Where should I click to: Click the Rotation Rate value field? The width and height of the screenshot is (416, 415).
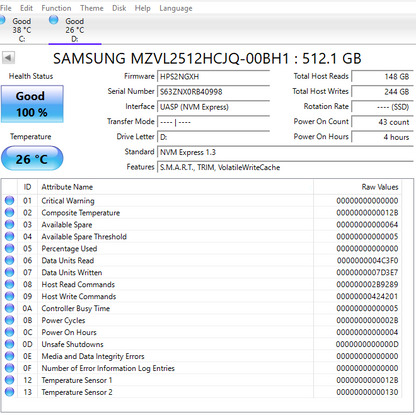382,107
